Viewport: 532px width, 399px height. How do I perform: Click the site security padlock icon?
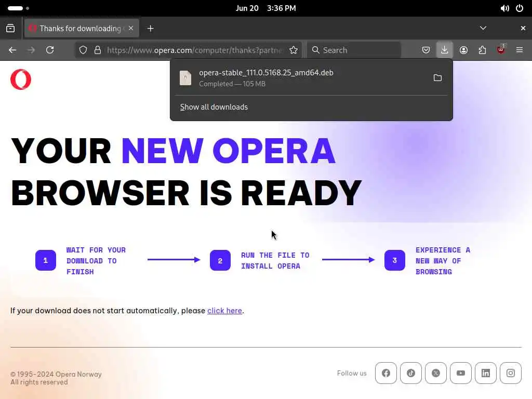click(98, 50)
